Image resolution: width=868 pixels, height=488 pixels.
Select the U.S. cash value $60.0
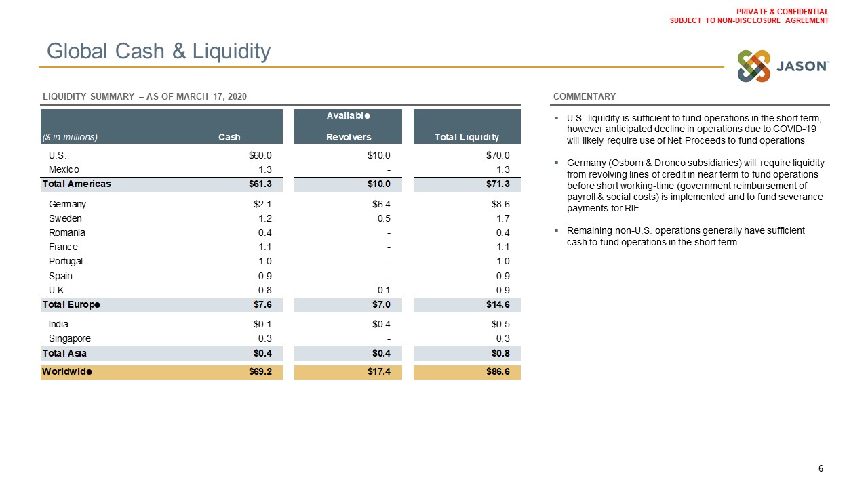click(260, 155)
